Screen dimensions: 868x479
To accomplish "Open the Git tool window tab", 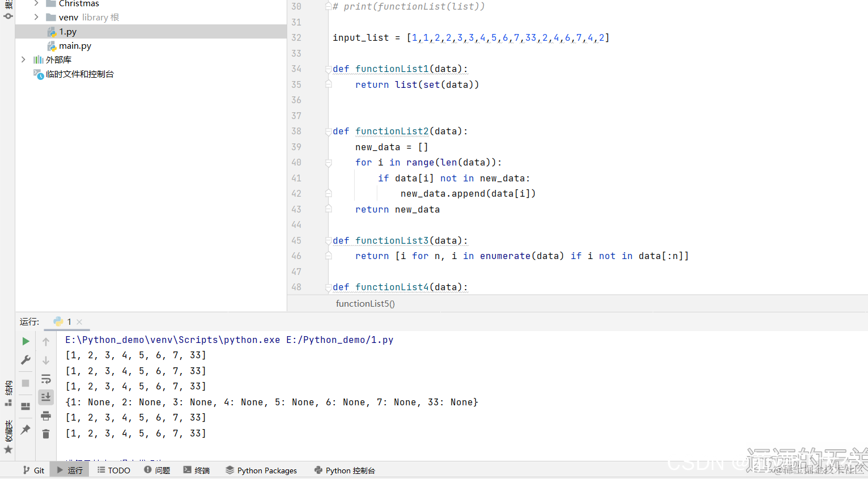I will coord(33,470).
